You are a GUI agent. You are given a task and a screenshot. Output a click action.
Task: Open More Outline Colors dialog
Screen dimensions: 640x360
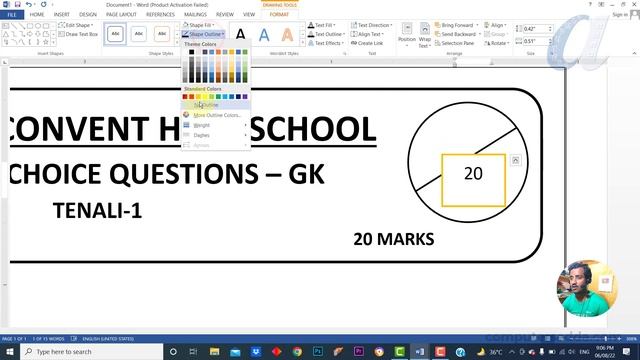pyautogui.click(x=216, y=115)
